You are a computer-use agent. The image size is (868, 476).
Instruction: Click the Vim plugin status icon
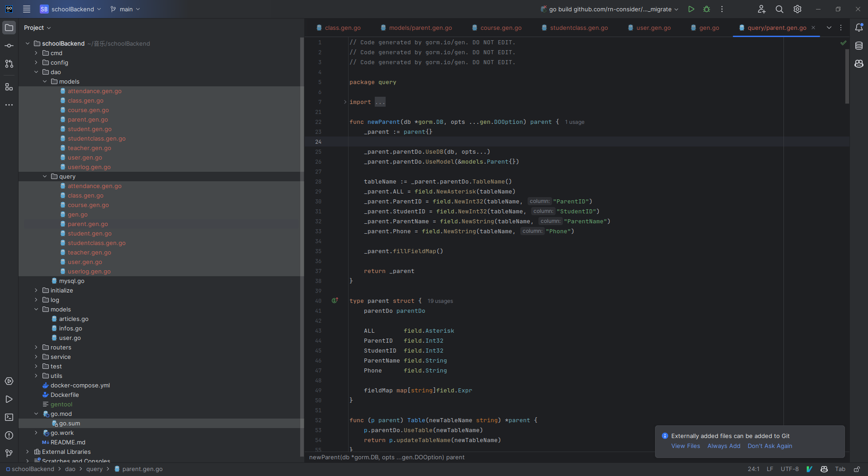pos(809,469)
